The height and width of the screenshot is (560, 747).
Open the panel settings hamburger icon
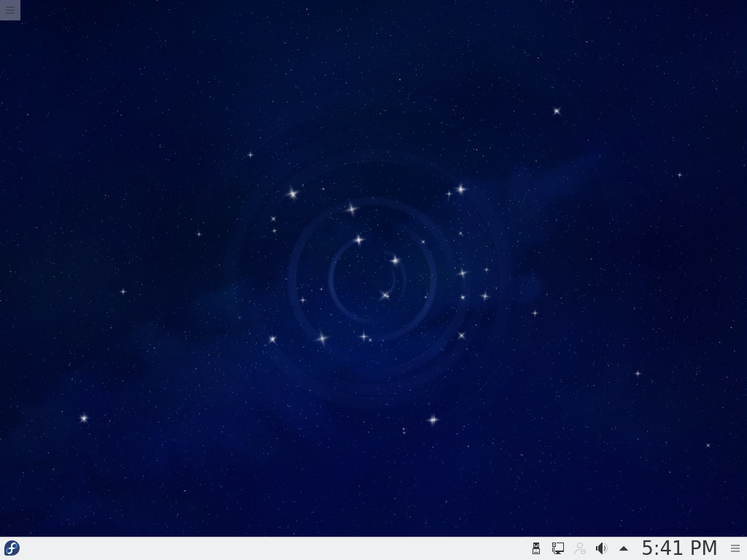(x=735, y=548)
